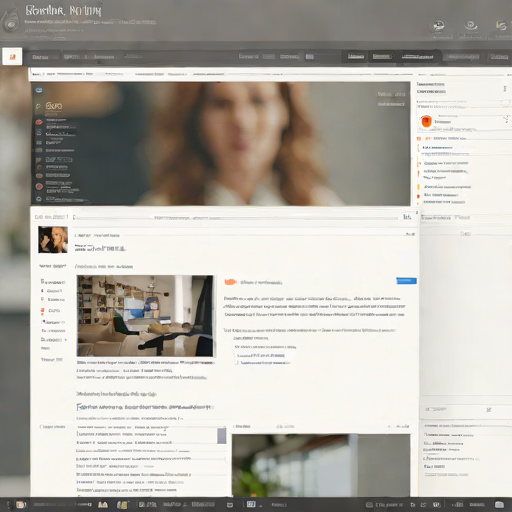Expand the small arrow beside left list item
Viewport: 512px width, 512px height.
pos(66,340)
